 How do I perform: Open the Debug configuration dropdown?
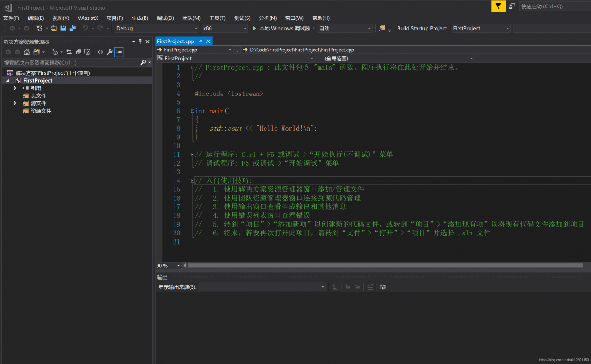pyautogui.click(x=157, y=28)
